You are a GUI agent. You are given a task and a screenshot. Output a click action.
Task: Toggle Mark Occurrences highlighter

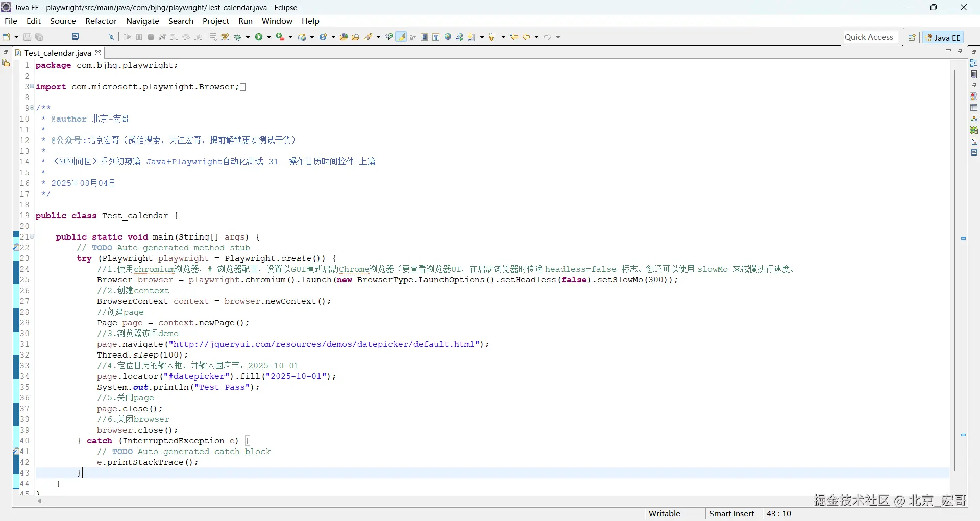tap(402, 37)
